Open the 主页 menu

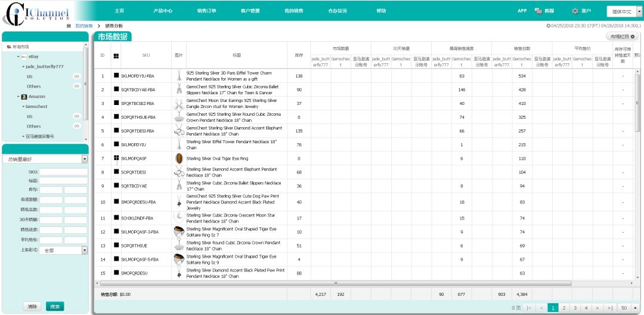click(119, 11)
